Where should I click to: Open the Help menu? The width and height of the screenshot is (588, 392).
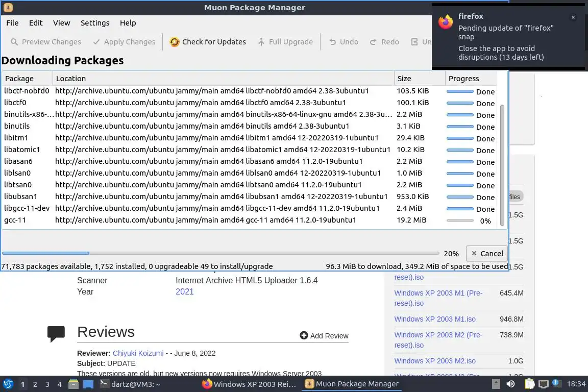(x=128, y=23)
